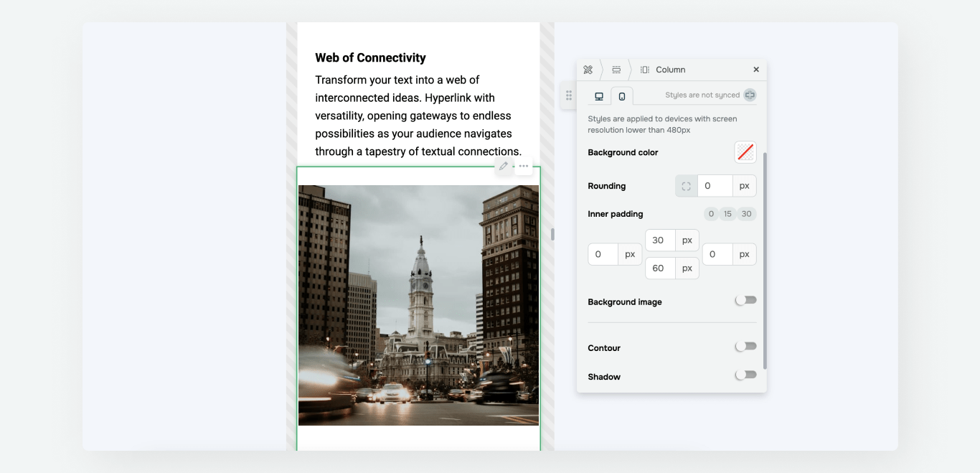Open the Background color swatch

pos(745,152)
